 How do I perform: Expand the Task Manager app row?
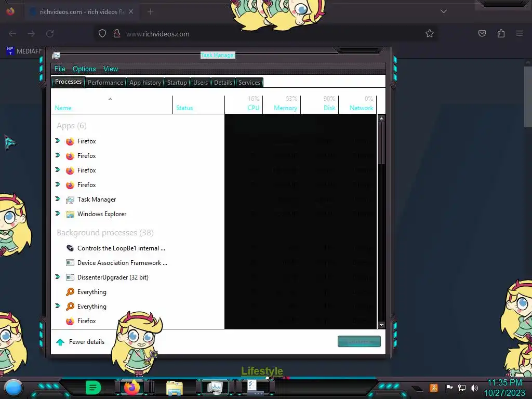click(x=58, y=199)
